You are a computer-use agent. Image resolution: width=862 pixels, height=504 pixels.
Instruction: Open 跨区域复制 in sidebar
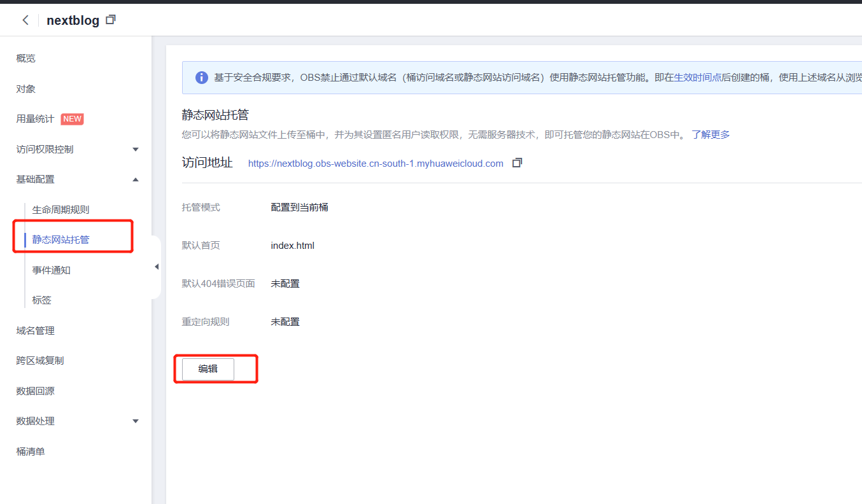(40, 361)
